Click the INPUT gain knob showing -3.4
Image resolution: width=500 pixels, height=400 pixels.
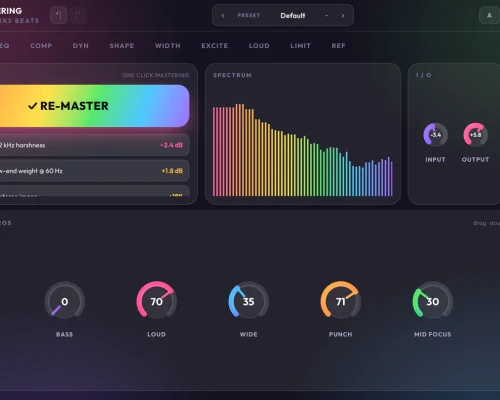coord(435,135)
